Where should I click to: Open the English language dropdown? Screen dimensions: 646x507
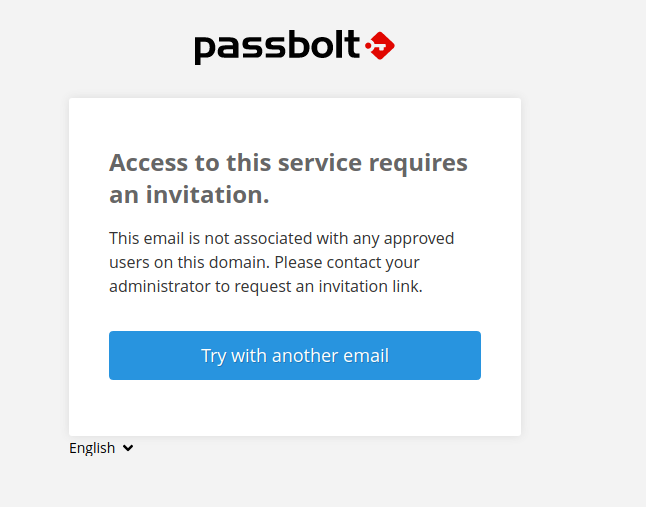pyautogui.click(x=101, y=448)
